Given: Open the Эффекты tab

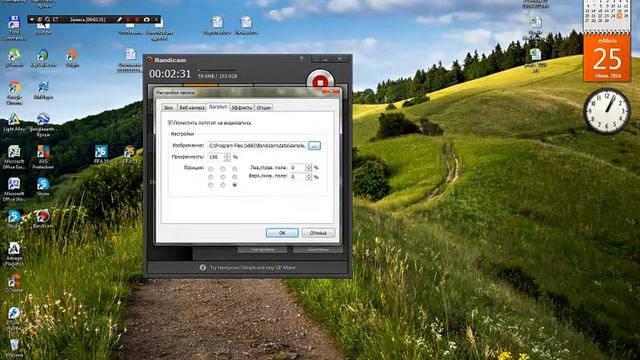Looking at the screenshot, I should pyautogui.click(x=242, y=108).
